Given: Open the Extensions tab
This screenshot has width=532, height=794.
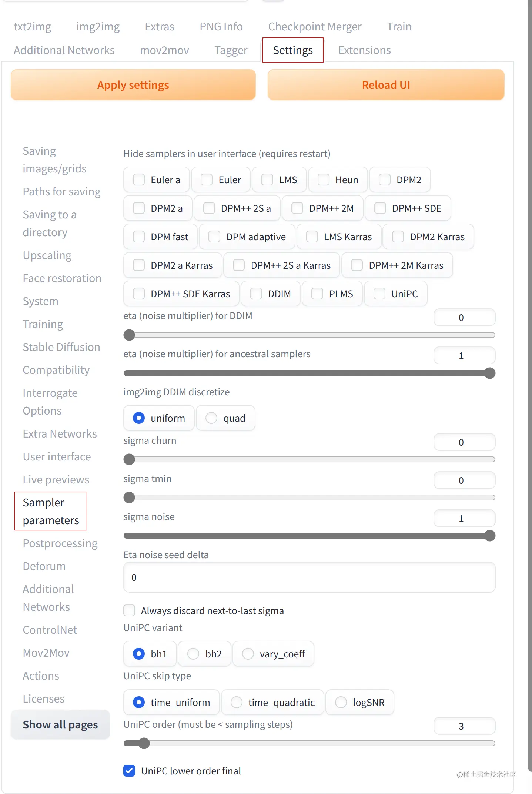Looking at the screenshot, I should (364, 50).
